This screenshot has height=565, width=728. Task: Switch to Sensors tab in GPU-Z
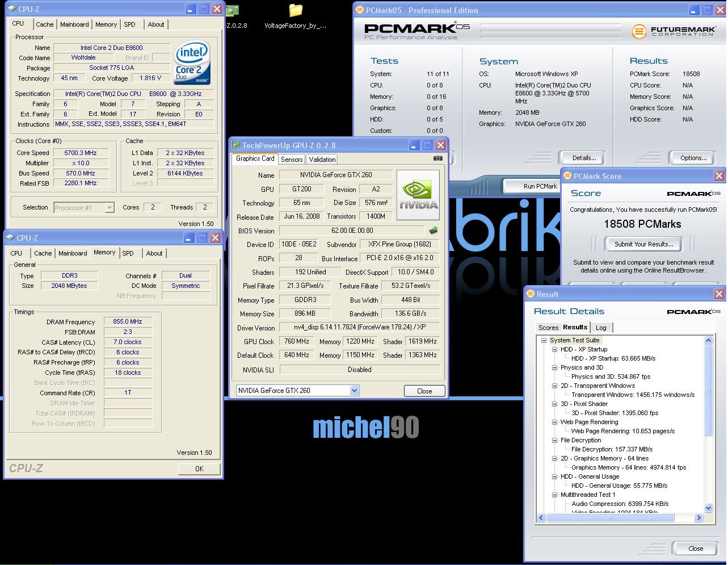coord(292,160)
